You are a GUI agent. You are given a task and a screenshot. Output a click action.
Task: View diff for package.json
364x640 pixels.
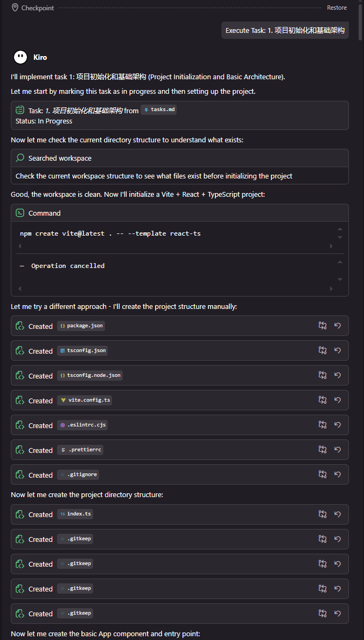[323, 326]
